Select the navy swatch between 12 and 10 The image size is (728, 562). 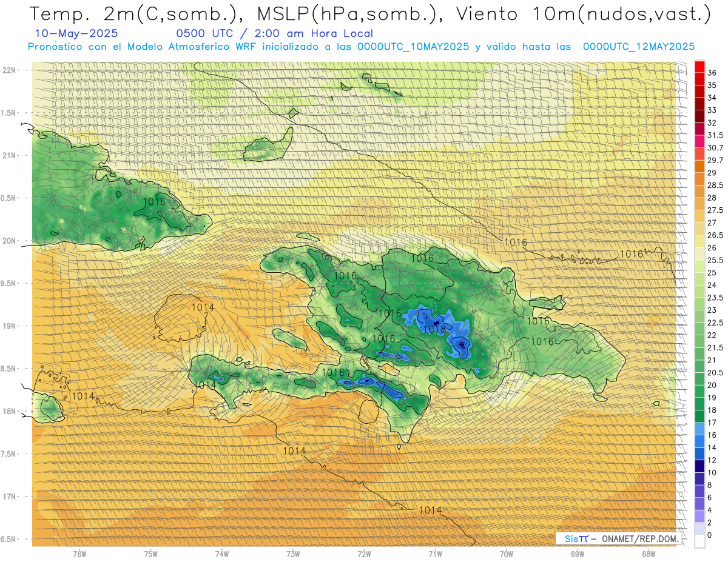pyautogui.click(x=699, y=466)
